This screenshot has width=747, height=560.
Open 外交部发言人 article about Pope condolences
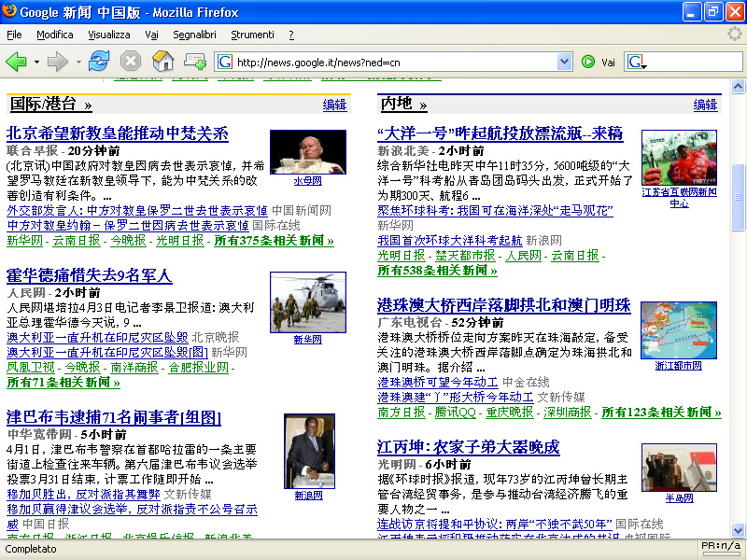coord(137,211)
